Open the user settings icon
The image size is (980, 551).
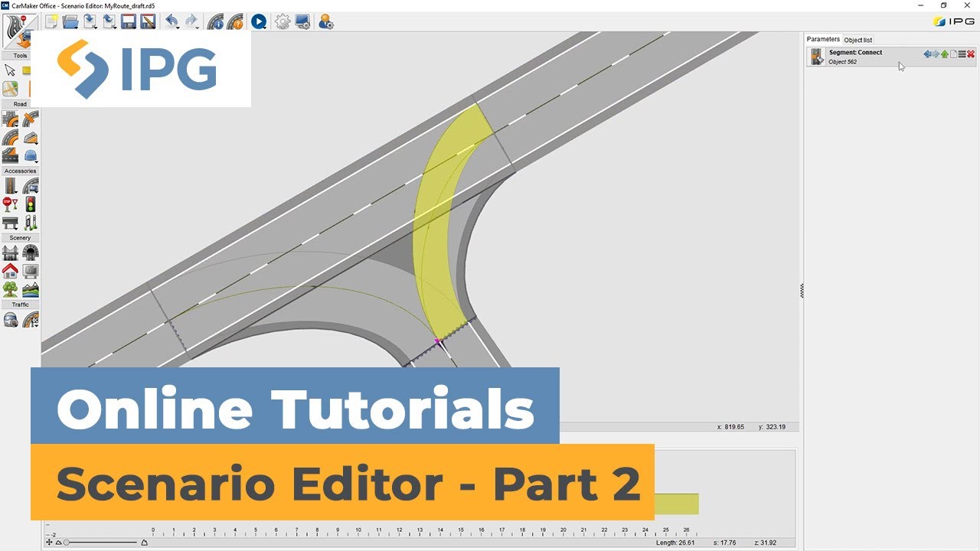pyautogui.click(x=326, y=21)
